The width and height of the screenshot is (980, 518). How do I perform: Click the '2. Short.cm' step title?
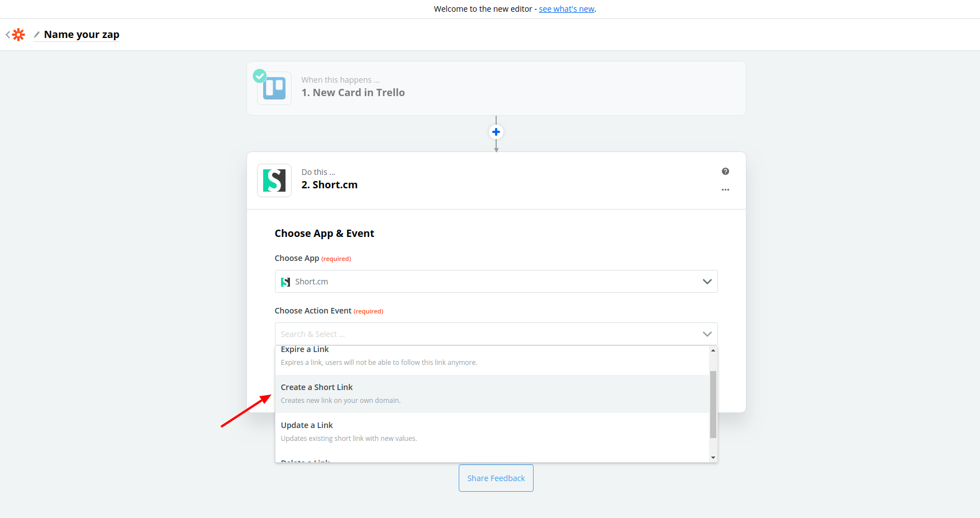[x=330, y=185]
